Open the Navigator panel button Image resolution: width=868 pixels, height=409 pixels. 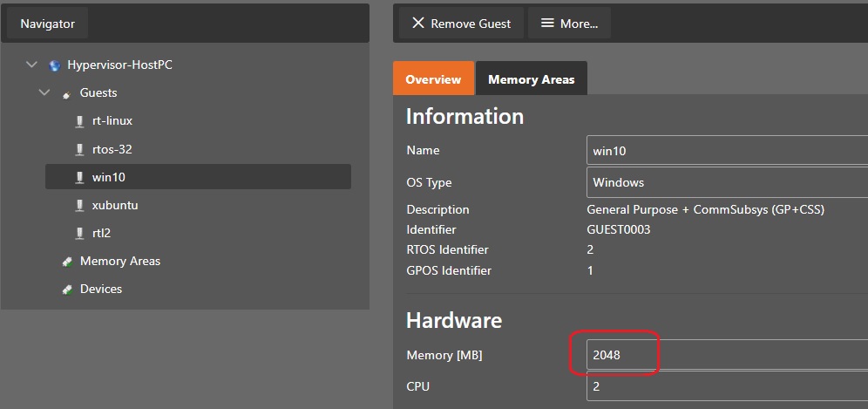click(48, 24)
